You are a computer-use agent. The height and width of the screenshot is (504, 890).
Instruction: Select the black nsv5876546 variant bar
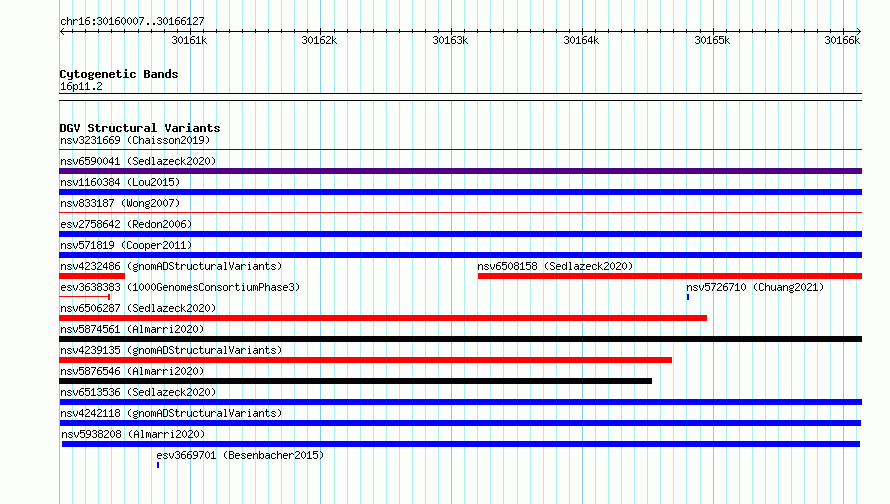pos(356,381)
